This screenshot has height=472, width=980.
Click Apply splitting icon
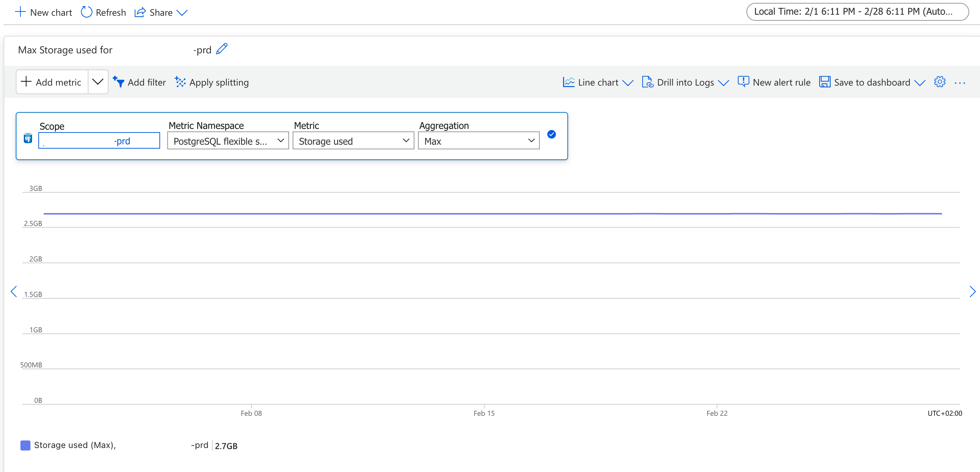(x=180, y=82)
